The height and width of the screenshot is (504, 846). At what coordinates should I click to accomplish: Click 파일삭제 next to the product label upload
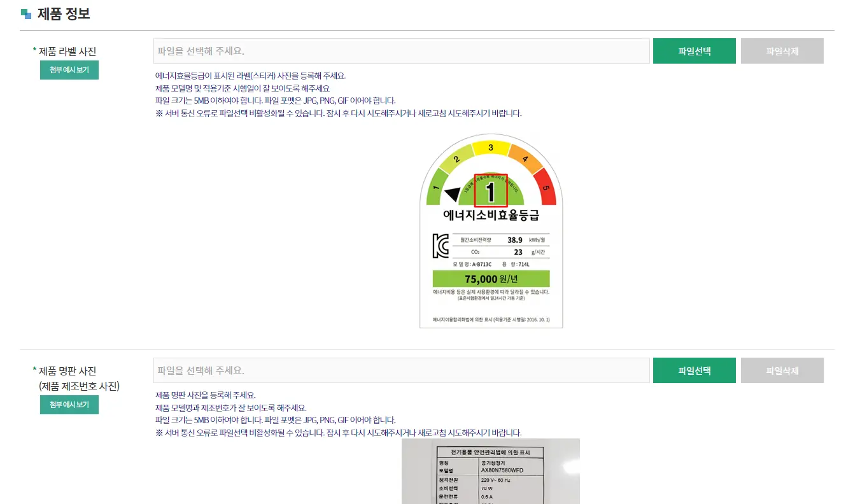pyautogui.click(x=782, y=50)
